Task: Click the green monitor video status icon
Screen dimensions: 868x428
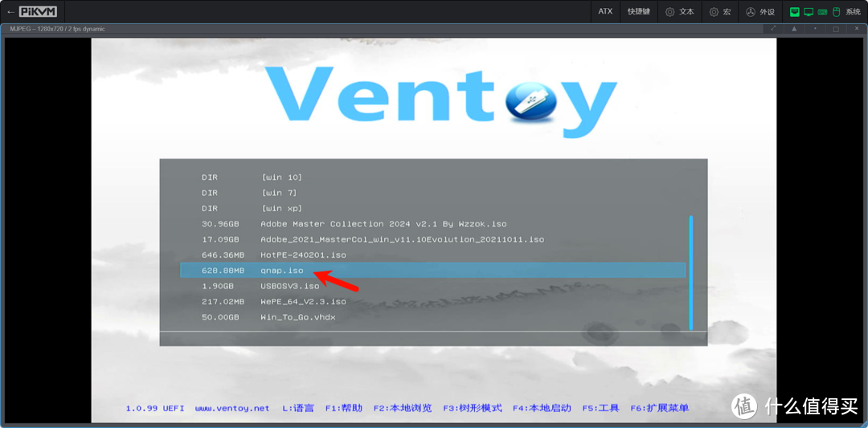Action: [x=809, y=11]
